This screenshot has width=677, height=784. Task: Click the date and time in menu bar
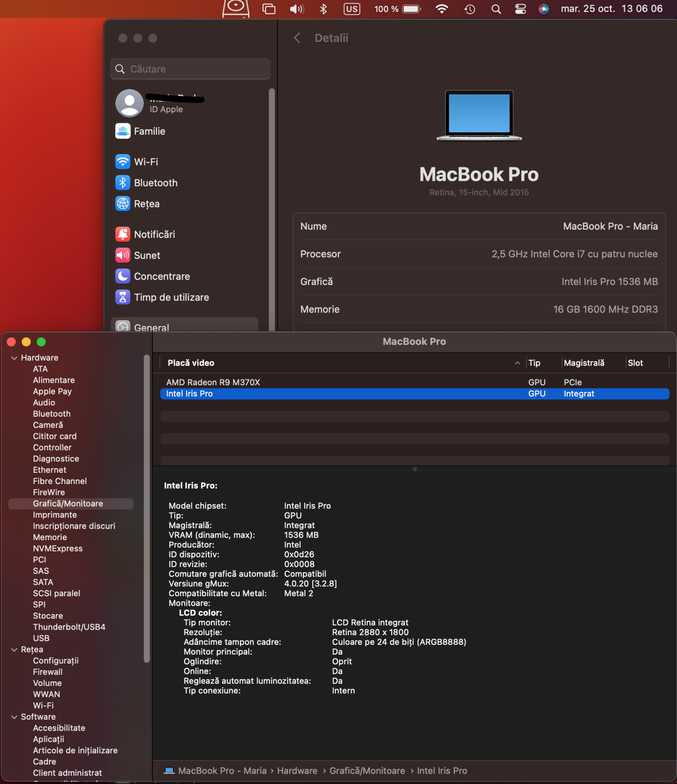(x=611, y=9)
